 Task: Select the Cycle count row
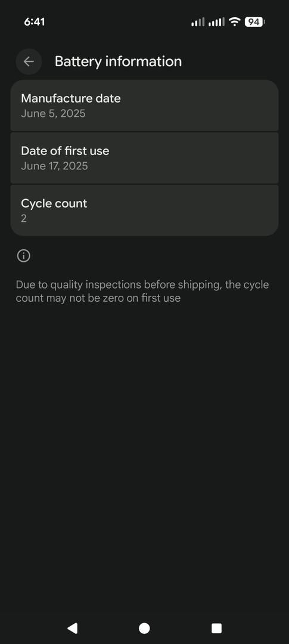coord(144,210)
